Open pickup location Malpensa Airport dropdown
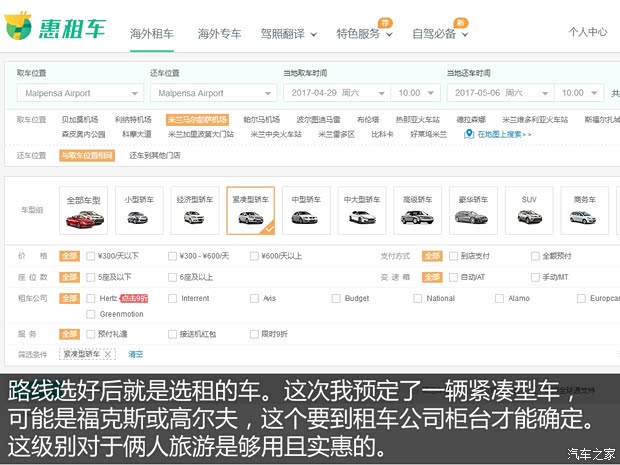The width and height of the screenshot is (620, 465). (80, 93)
